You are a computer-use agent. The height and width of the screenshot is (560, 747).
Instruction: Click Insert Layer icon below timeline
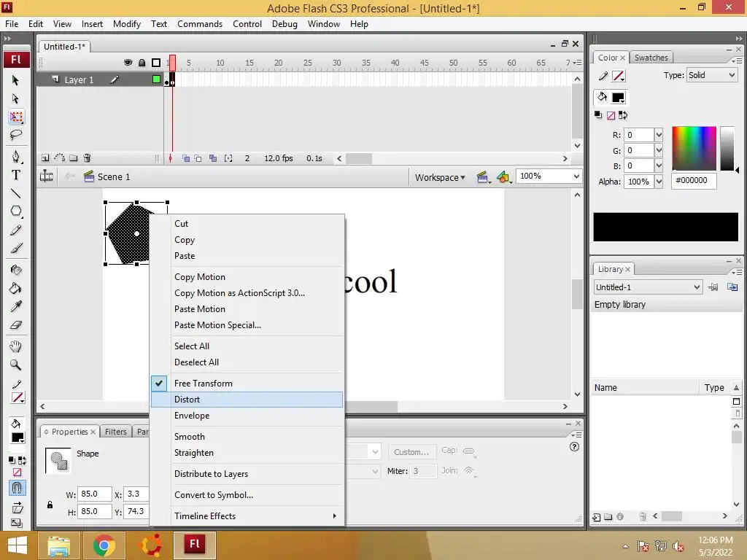coord(45,158)
